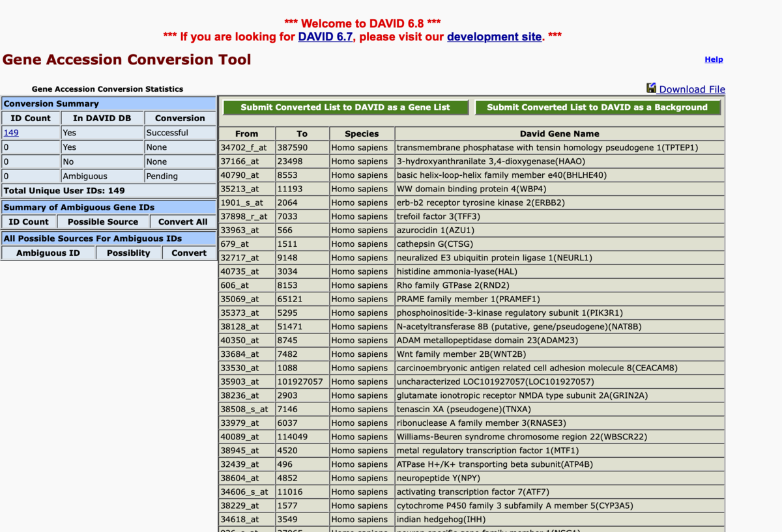Open the Download File link
This screenshot has height=532, width=782.
(x=692, y=90)
